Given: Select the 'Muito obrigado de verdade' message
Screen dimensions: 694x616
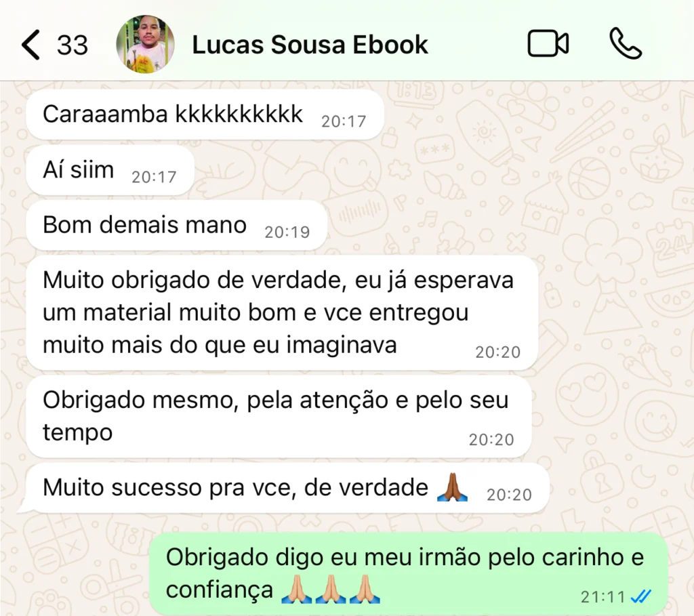Looking at the screenshot, I should point(282,312).
